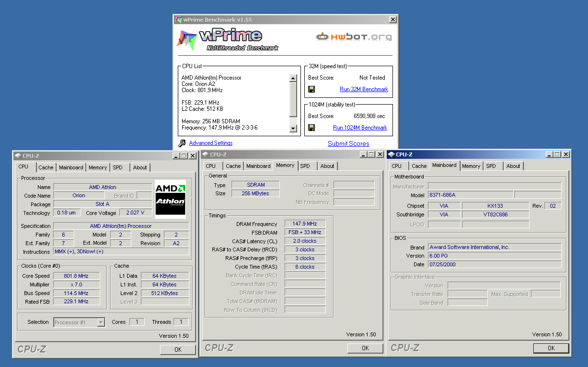Click the BIOS Version field 6.00 PG

(x=494, y=256)
